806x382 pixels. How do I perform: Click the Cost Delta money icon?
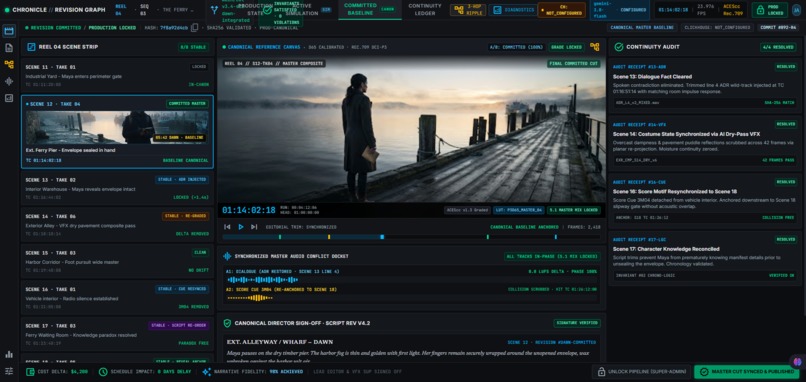30,372
